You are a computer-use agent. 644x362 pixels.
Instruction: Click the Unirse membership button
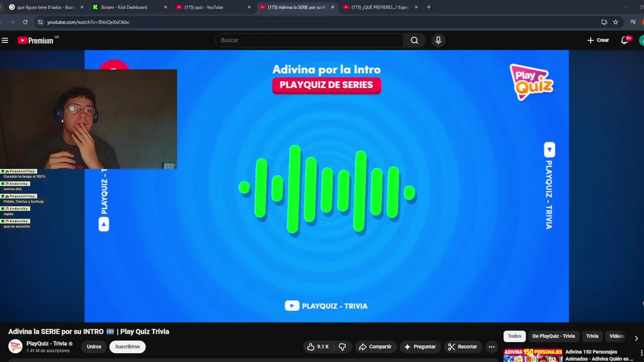94,346
